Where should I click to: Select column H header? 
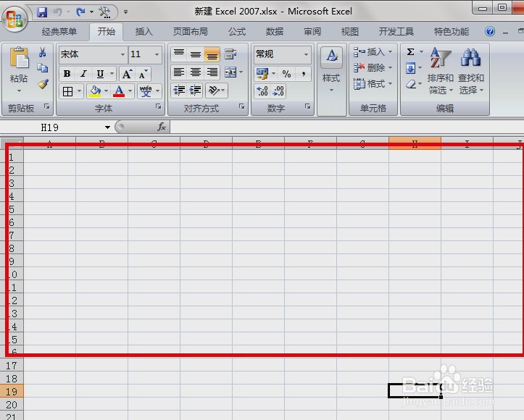point(415,143)
